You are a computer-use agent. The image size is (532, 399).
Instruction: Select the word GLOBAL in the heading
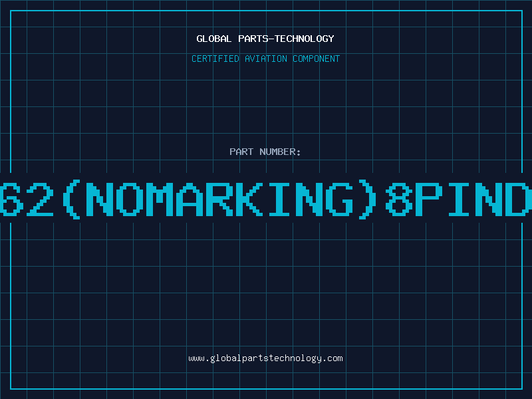pos(213,39)
